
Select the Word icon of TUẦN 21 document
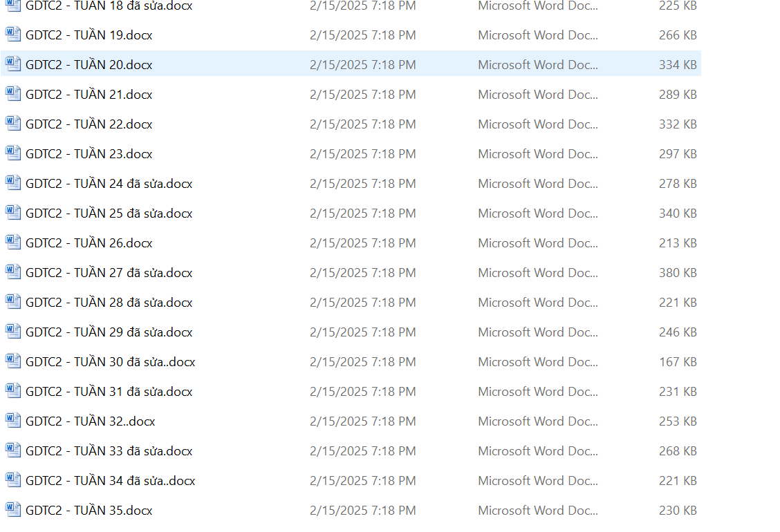click(13, 94)
